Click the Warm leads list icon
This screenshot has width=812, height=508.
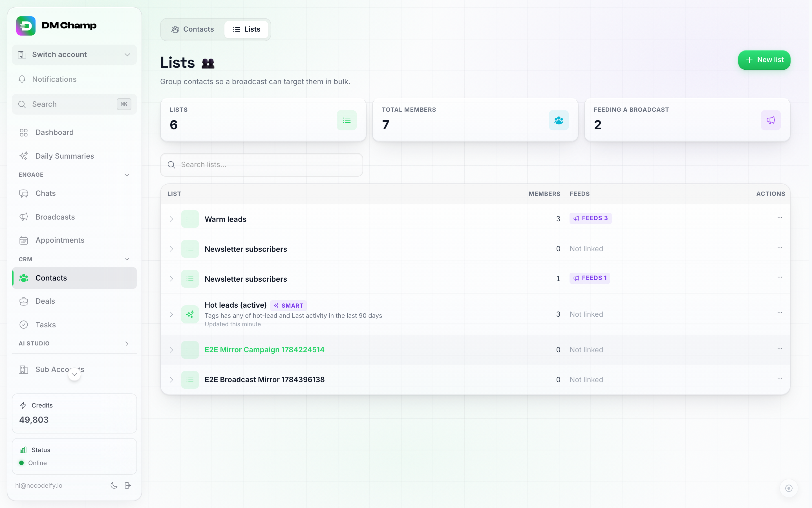point(190,219)
